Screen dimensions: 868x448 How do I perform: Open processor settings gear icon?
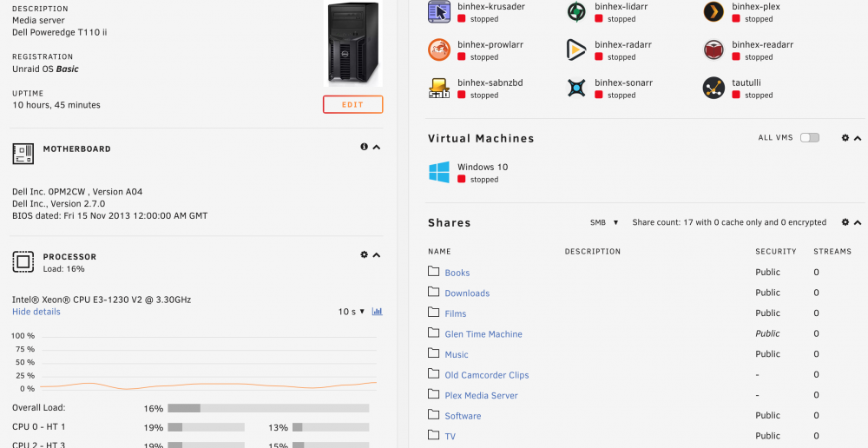pos(364,254)
